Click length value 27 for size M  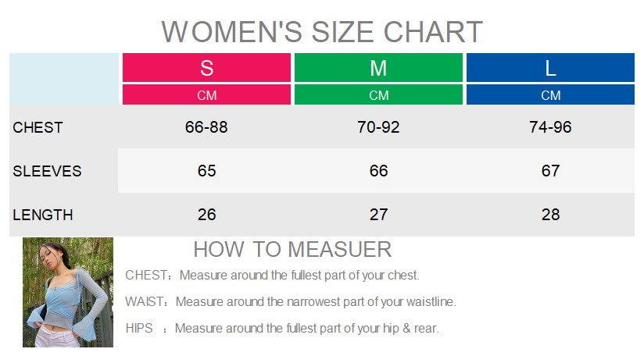(x=378, y=215)
